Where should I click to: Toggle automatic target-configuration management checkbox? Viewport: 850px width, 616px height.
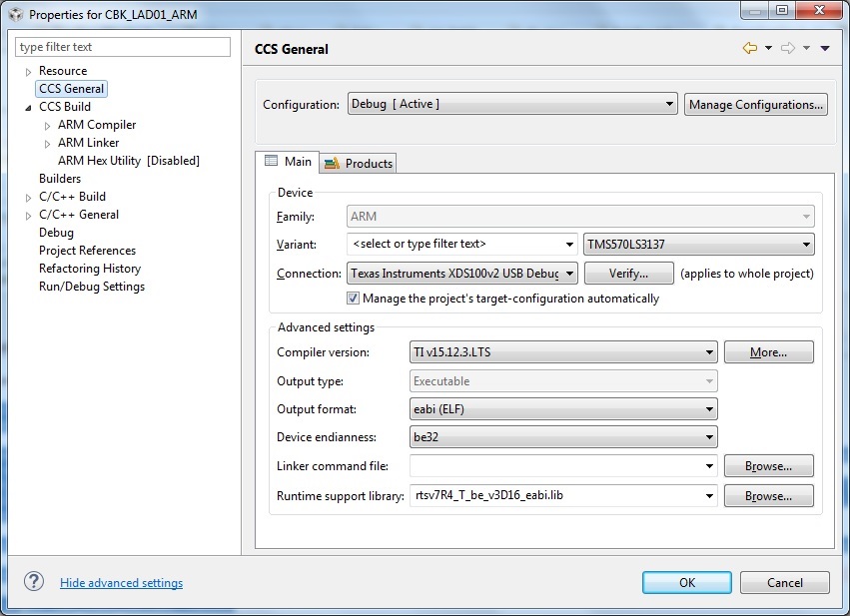tap(354, 299)
